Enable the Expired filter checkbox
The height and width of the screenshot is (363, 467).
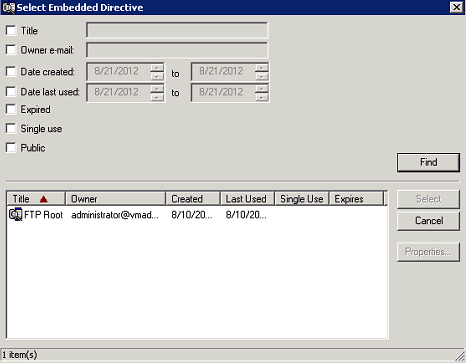(x=11, y=109)
